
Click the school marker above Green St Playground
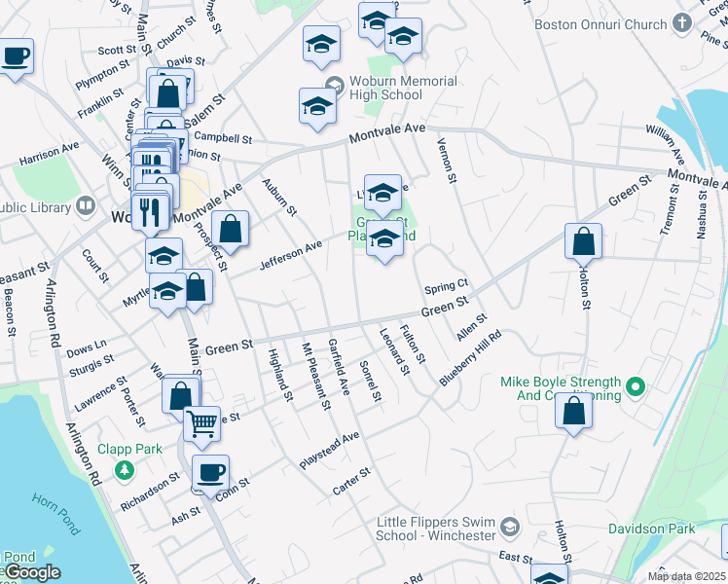[x=383, y=196]
